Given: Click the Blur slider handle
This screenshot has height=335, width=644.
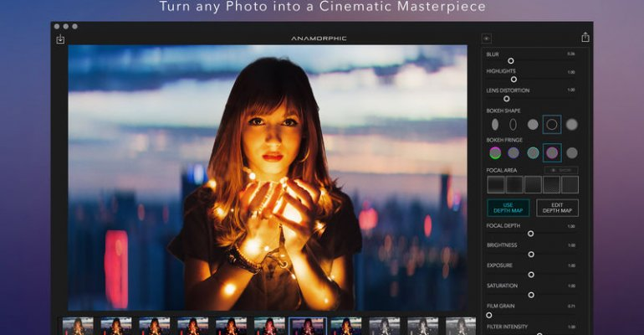Looking at the screenshot, I should click(510, 61).
